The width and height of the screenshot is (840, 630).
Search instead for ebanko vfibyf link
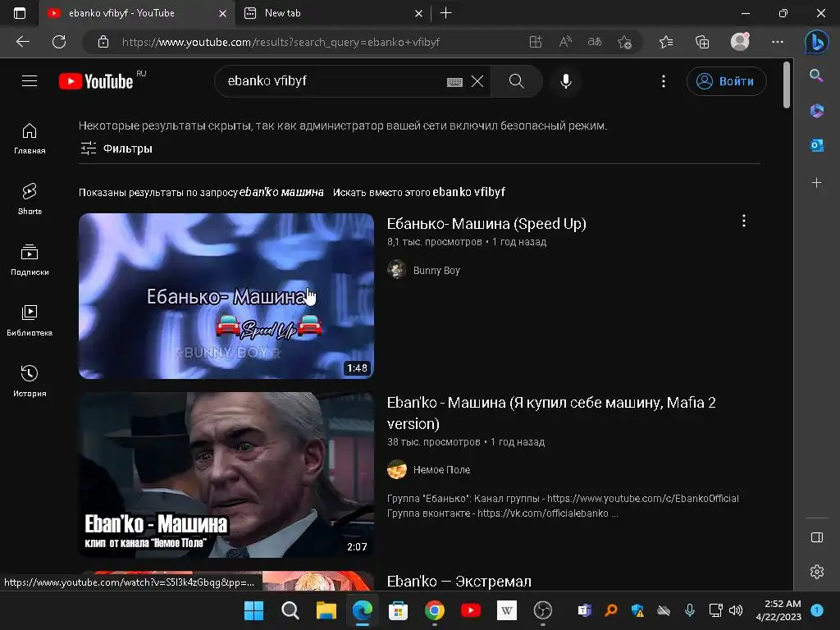point(468,192)
